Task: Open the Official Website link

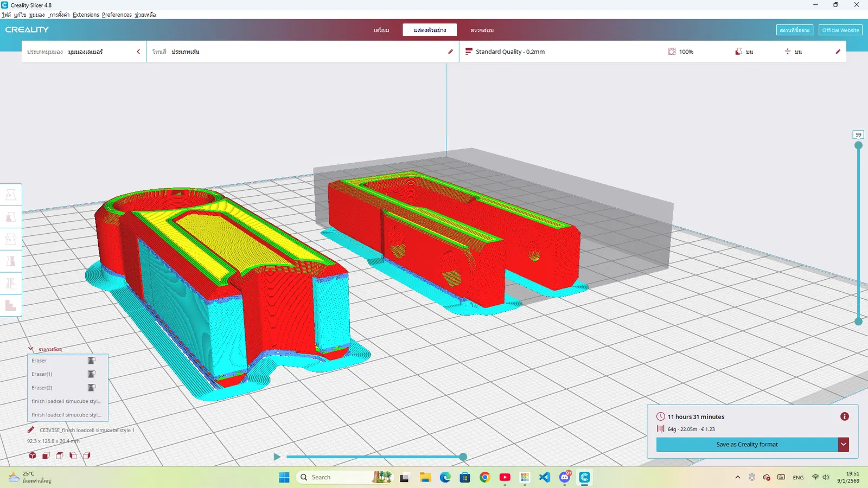Action: pyautogui.click(x=840, y=30)
